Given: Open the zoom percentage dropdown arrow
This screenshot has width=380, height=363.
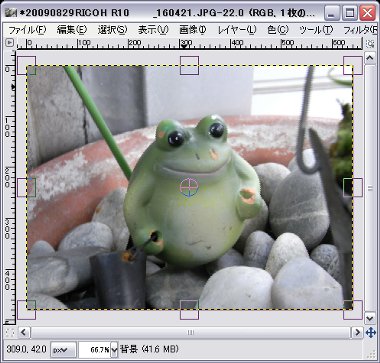Looking at the screenshot, I should click(114, 350).
